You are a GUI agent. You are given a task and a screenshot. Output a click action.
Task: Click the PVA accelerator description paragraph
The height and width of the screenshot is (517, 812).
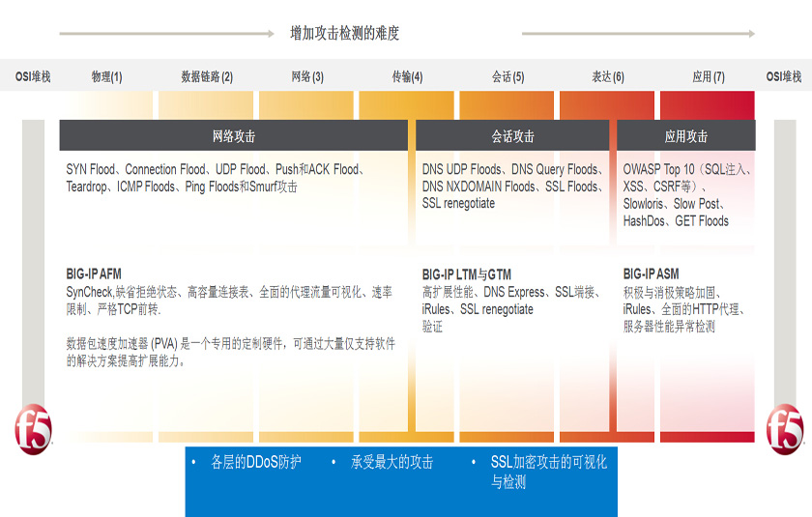[x=230, y=352]
